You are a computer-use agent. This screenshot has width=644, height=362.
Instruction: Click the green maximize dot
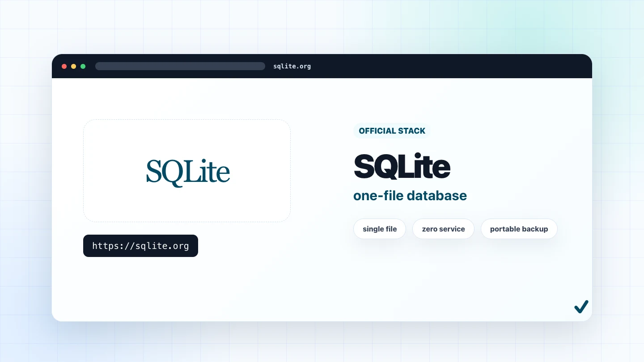83,66
